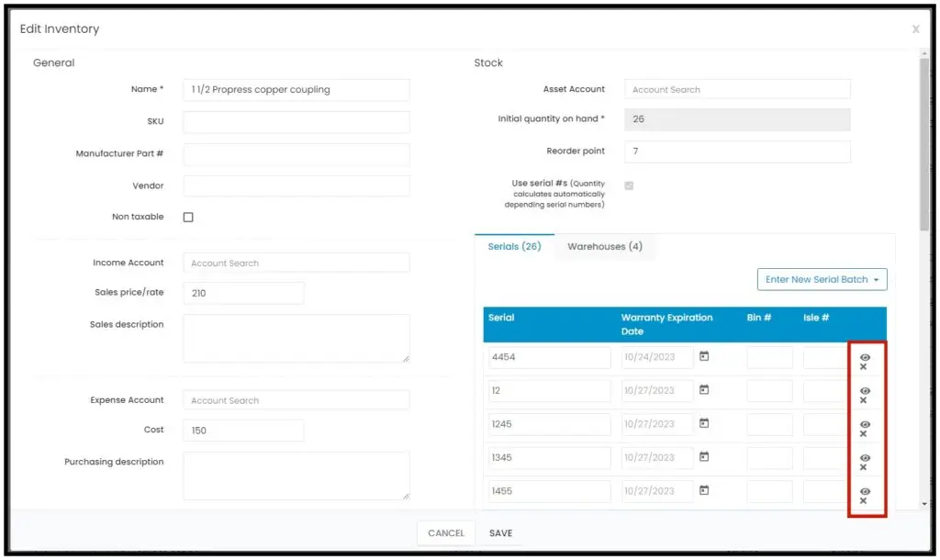Switch to the Serials (26) tab
Viewport: 940px width, 560px height.
[x=514, y=246]
